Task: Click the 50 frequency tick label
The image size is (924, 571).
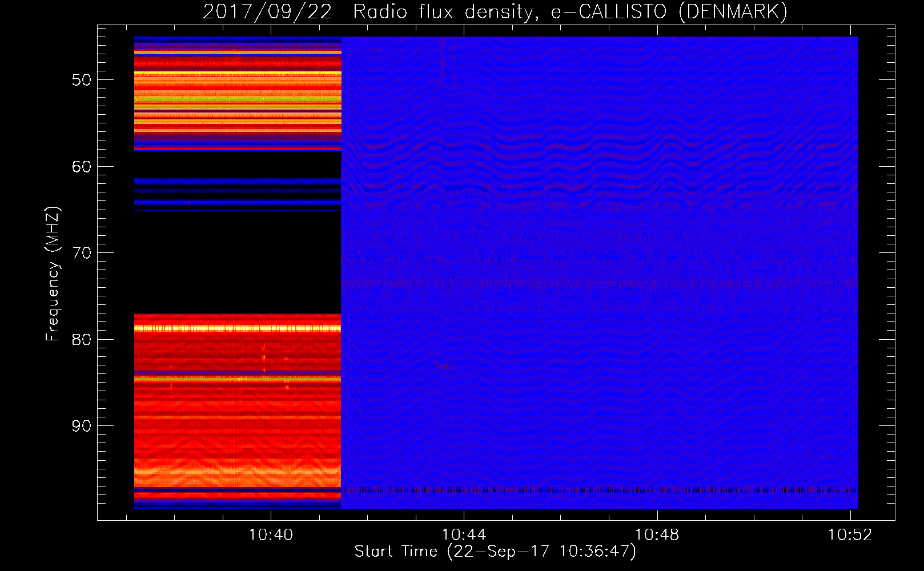Action: coord(82,80)
